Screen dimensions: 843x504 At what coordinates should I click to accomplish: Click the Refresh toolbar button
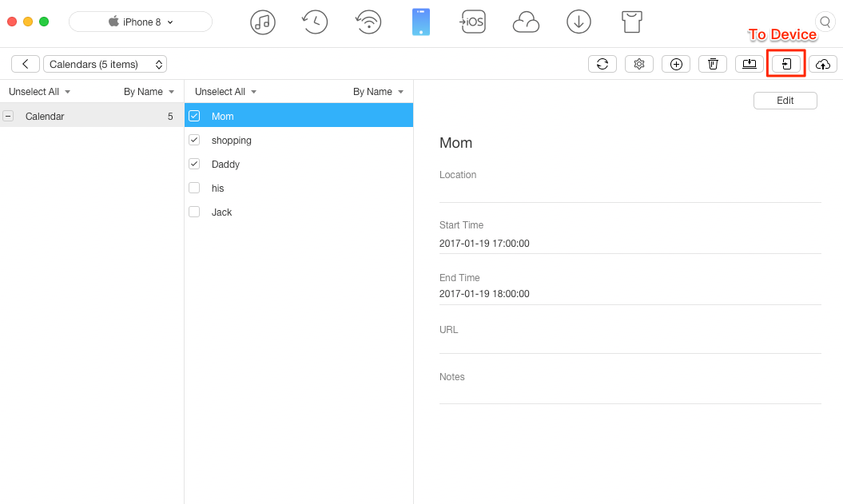point(602,64)
